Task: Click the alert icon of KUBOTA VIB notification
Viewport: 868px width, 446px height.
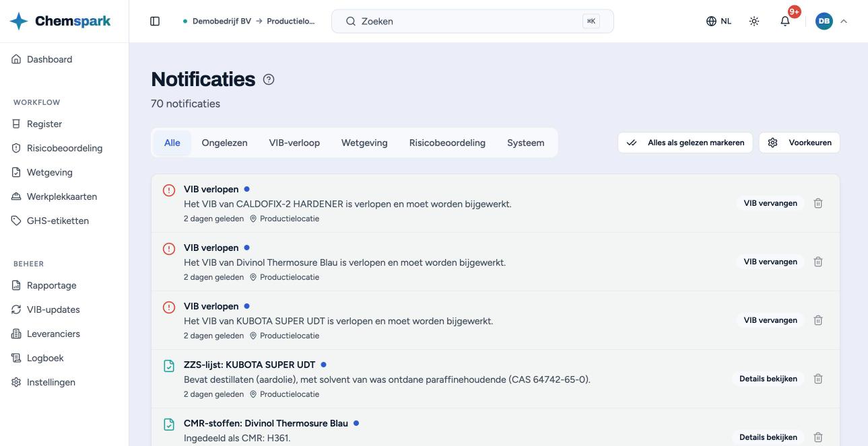Action: tap(170, 307)
